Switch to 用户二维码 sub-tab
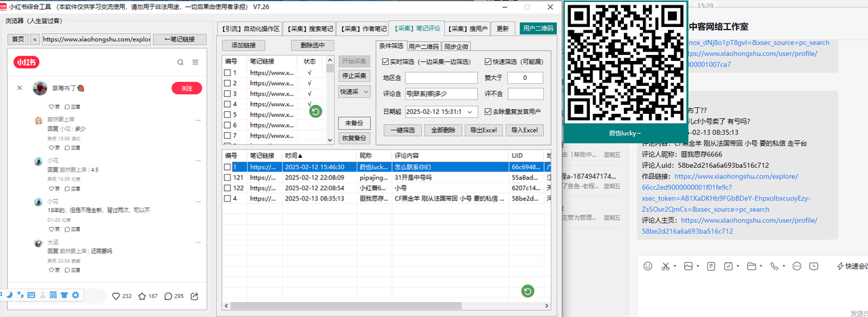 424,47
